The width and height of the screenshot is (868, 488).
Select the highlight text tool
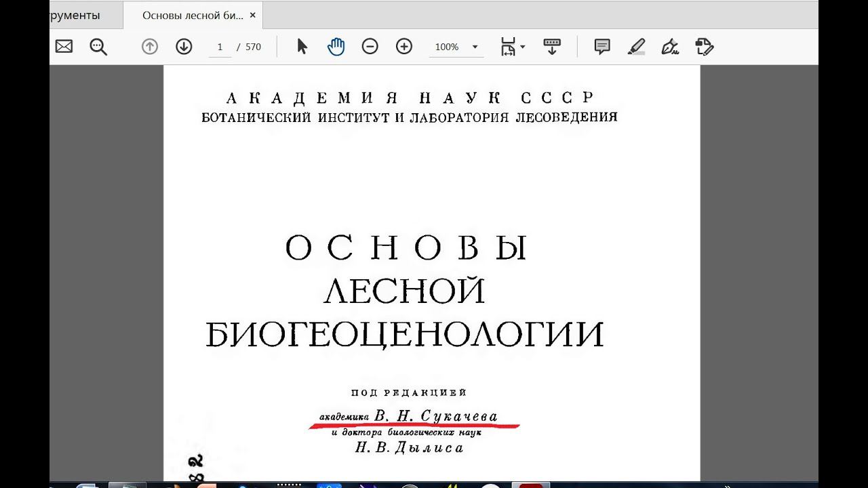(x=636, y=47)
